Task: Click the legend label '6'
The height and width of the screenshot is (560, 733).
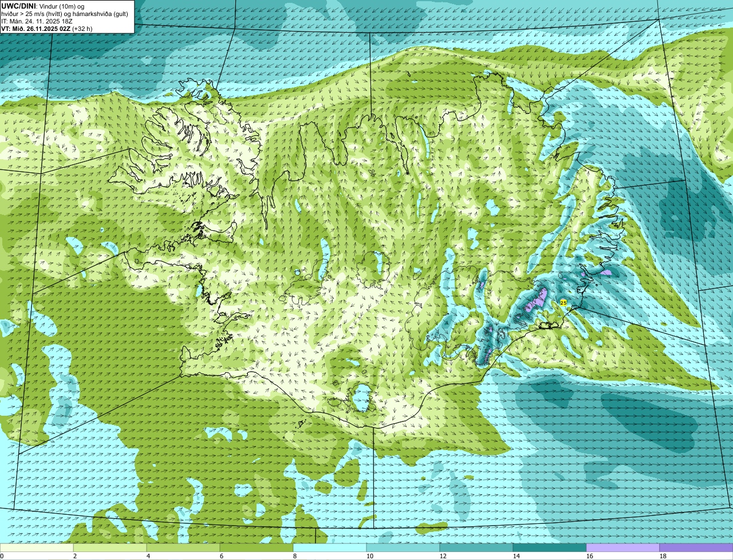Action: (x=222, y=556)
